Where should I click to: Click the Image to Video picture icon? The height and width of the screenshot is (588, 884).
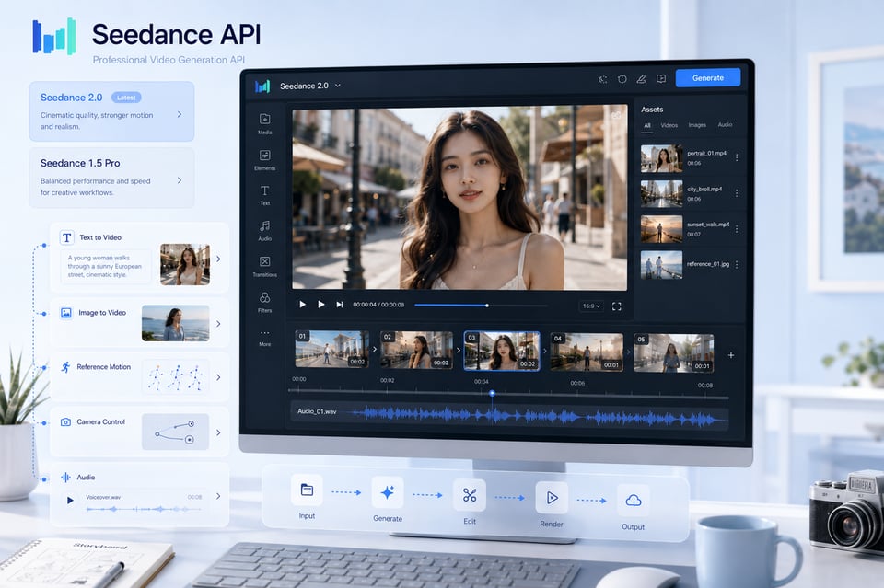(66, 313)
